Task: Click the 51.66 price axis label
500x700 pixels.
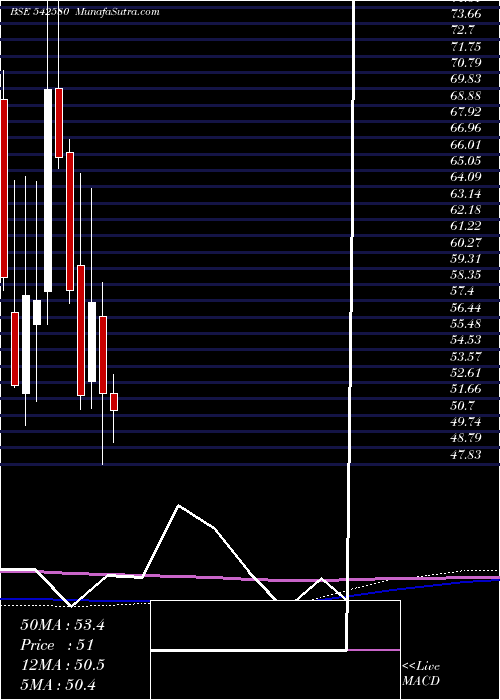Action: point(466,390)
